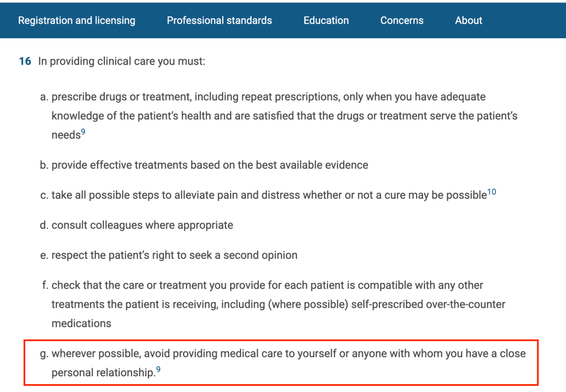
Task: Open the About nav item
Action: [468, 20]
